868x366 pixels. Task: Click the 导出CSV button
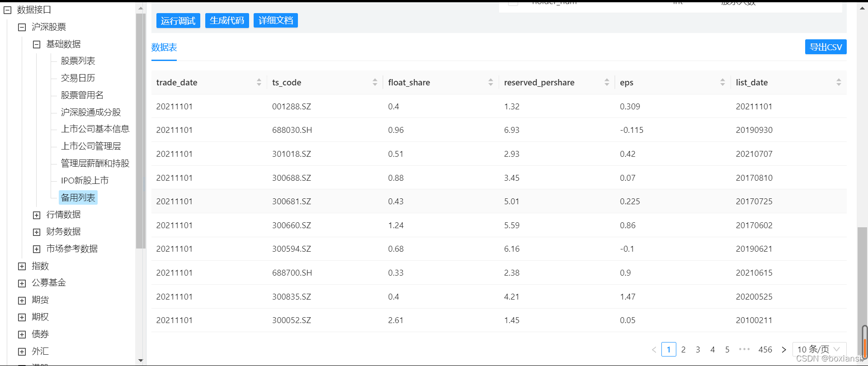[826, 47]
